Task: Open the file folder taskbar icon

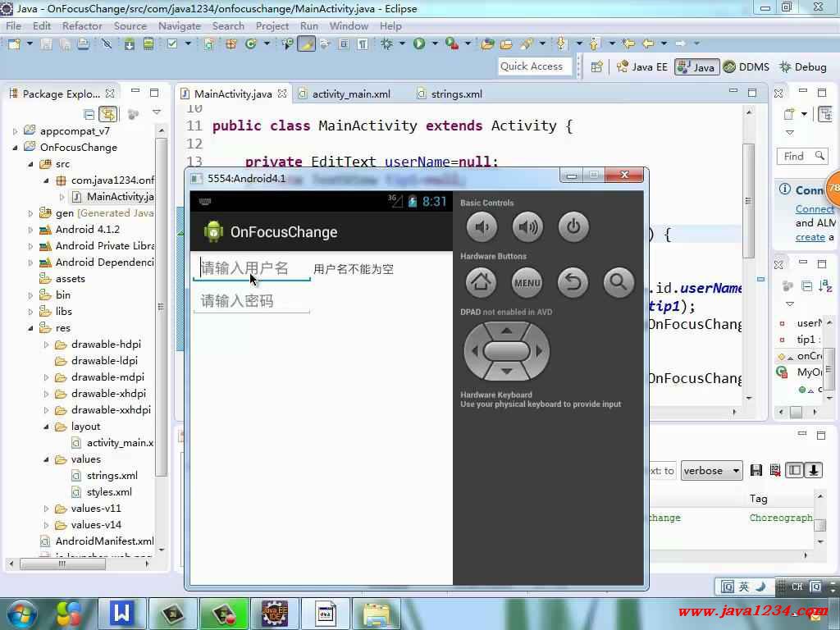Action: tap(377, 614)
